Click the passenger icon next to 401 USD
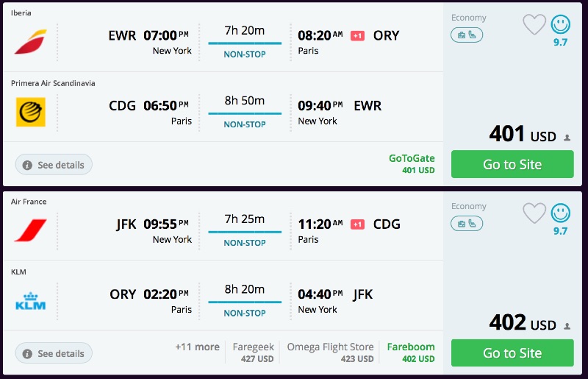Image resolution: width=588 pixels, height=379 pixels. (x=567, y=138)
